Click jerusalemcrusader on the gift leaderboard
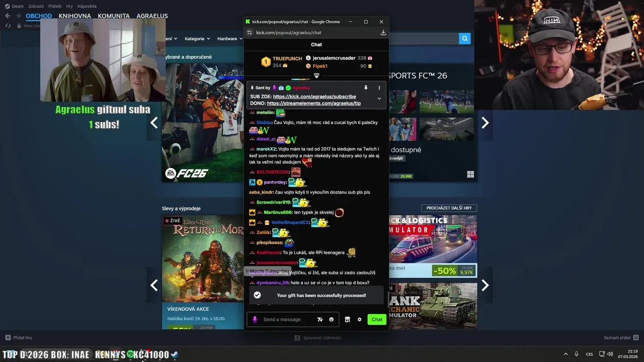Viewport: 644px width, 362px height. click(334, 58)
